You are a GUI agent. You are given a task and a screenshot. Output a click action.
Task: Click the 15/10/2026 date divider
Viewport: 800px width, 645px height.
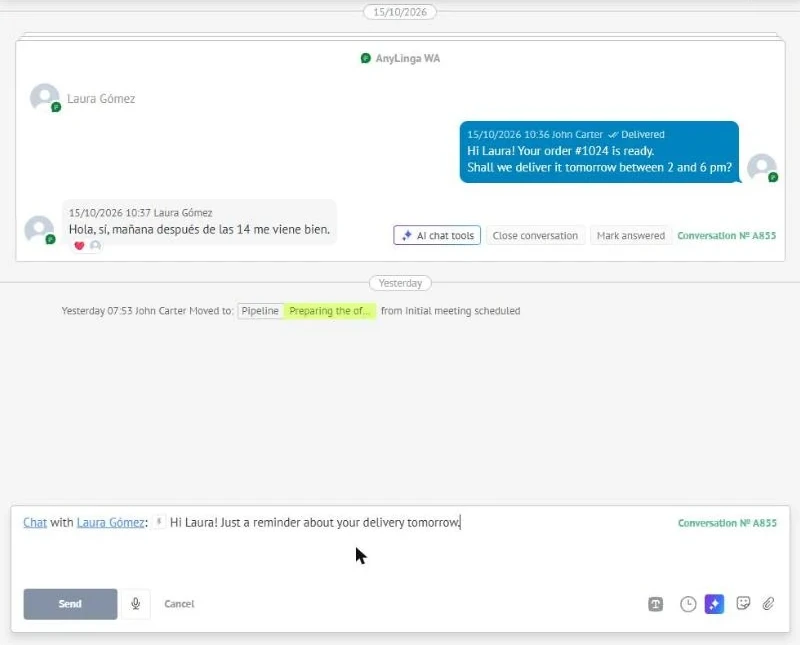pos(400,12)
